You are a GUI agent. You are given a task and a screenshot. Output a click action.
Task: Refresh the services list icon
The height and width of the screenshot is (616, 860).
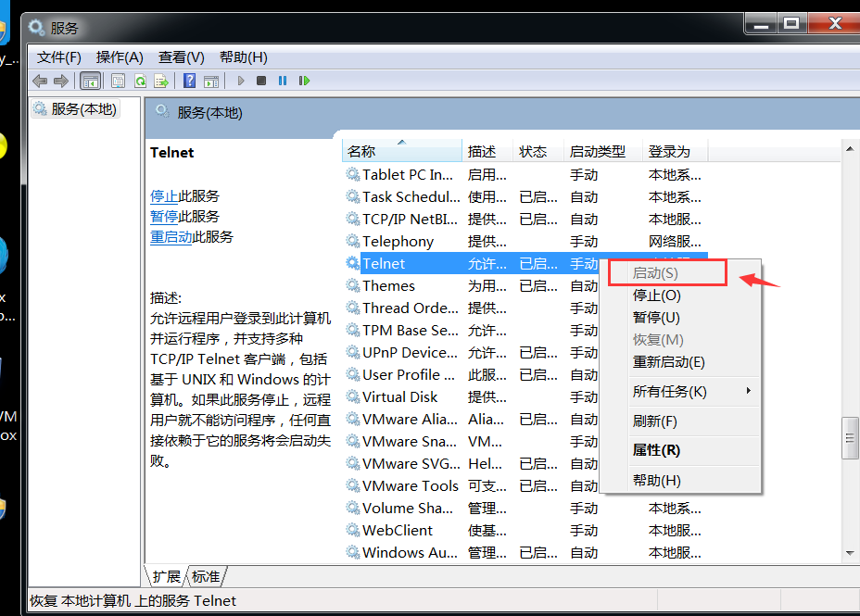tap(141, 81)
